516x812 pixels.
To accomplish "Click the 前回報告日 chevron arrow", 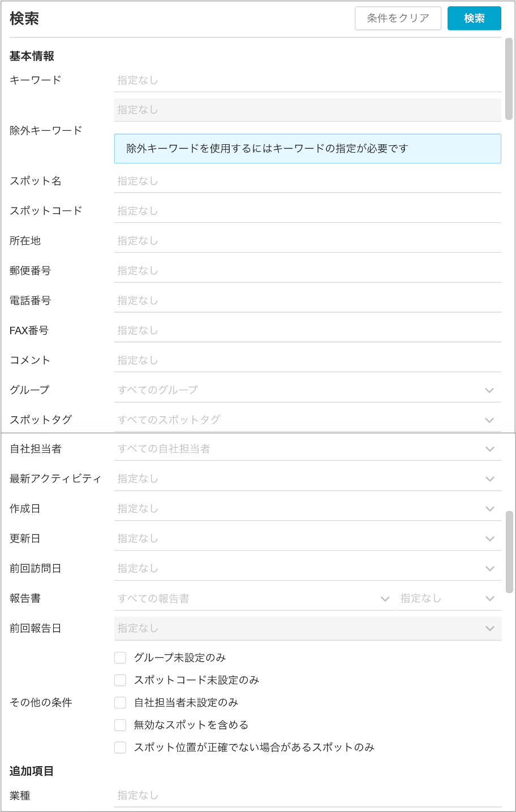I will (x=489, y=628).
